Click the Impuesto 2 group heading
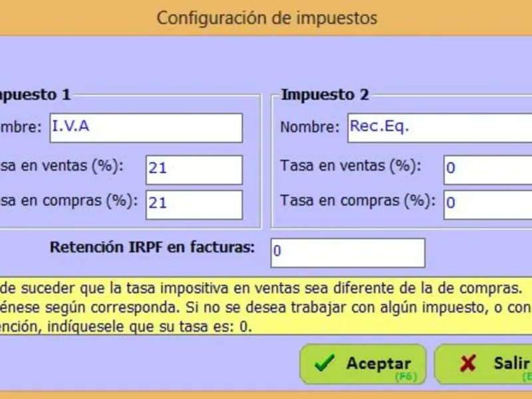This screenshot has width=532, height=399. [325, 94]
